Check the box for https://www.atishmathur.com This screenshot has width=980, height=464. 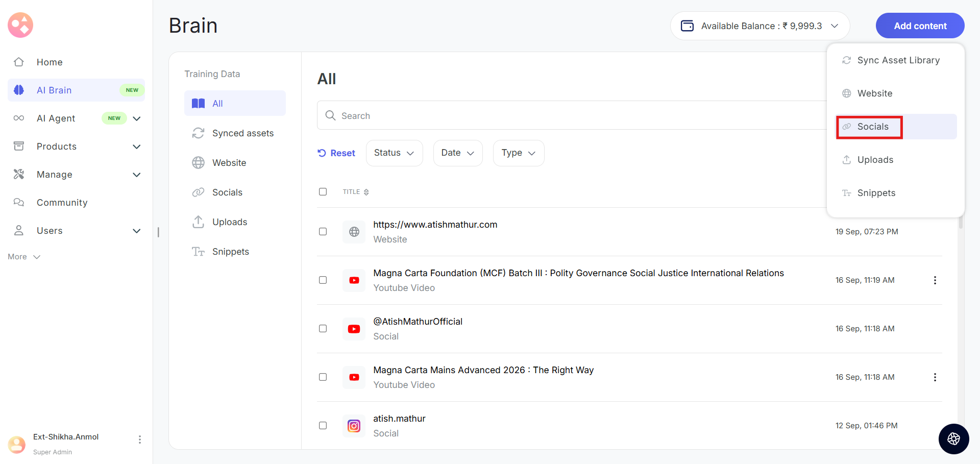pyautogui.click(x=323, y=232)
